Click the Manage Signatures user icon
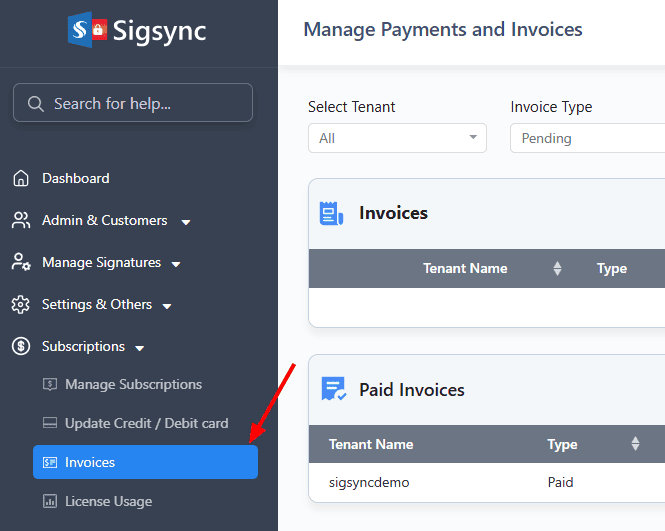 [20, 263]
